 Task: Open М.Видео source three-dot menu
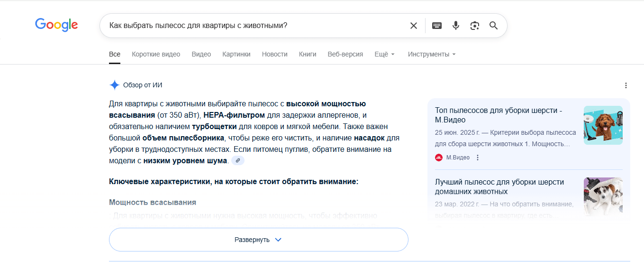[478, 158]
